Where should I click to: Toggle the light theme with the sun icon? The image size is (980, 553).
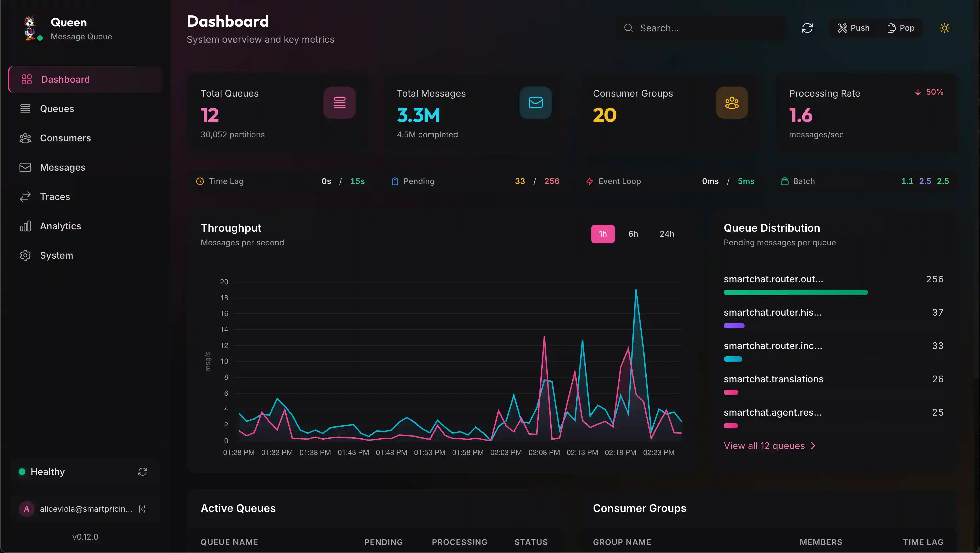point(945,28)
